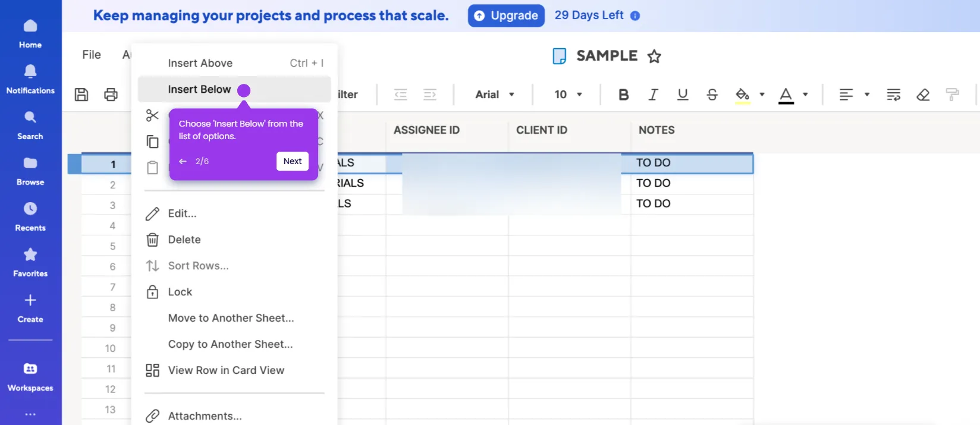Image resolution: width=980 pixels, height=425 pixels.
Task: Click the Copy icon in context menu
Action: (152, 141)
